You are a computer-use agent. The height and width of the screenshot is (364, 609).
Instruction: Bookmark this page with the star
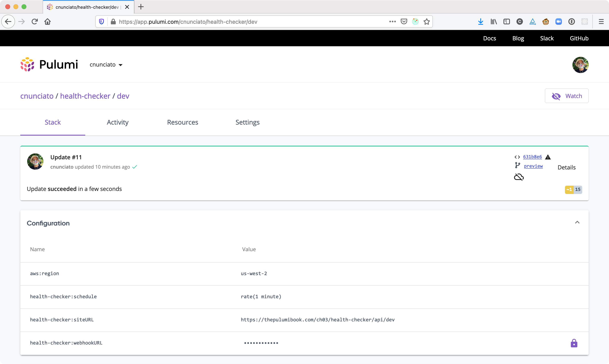point(427,22)
